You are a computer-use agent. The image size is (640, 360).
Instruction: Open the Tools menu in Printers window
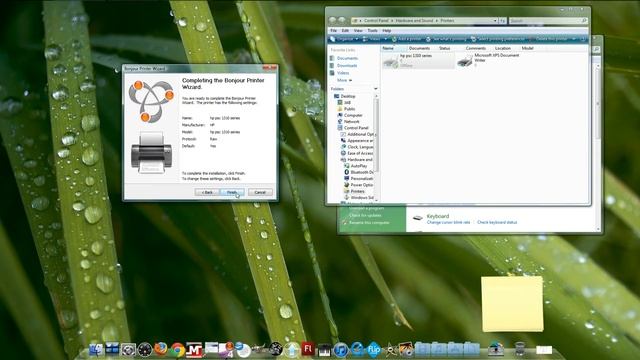(372, 31)
